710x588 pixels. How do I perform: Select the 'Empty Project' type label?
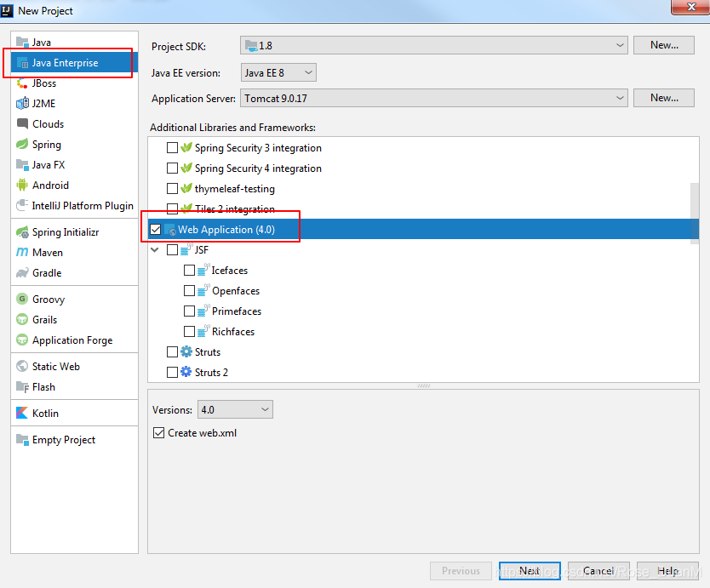pyautogui.click(x=64, y=440)
